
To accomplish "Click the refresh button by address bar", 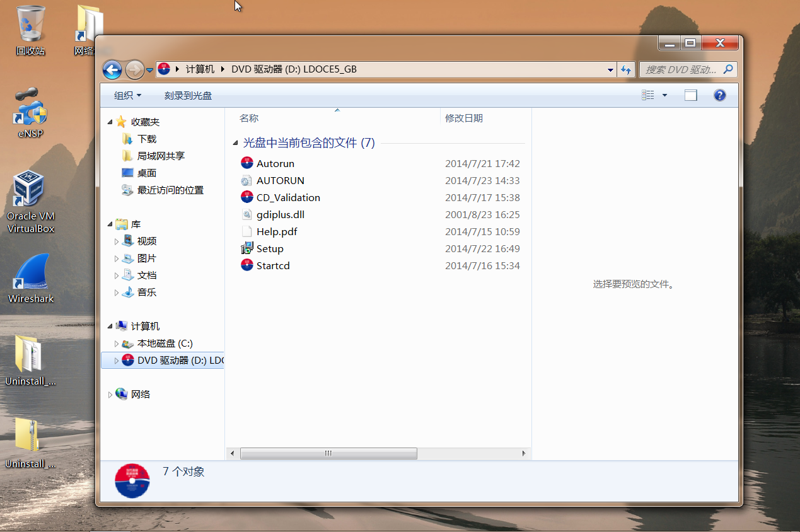I will 626,69.
